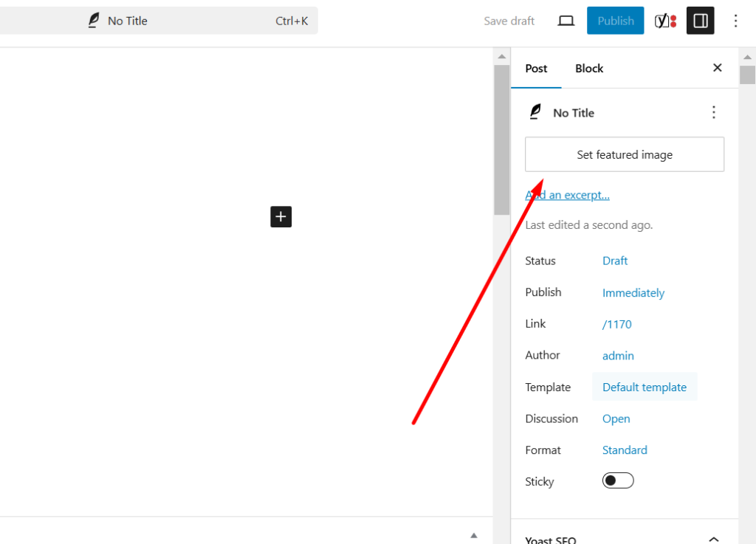The height and width of the screenshot is (544, 756).
Task: Switch to the Block tab
Action: click(x=589, y=68)
